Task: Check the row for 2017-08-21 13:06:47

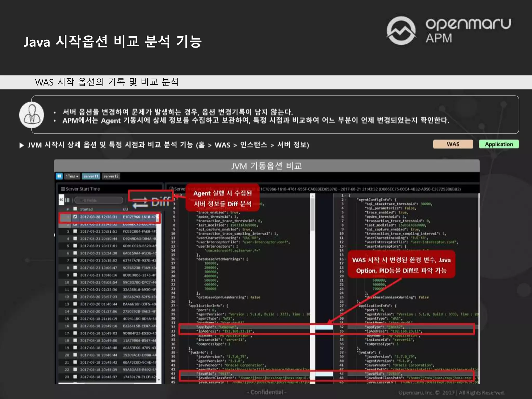Action: click(x=75, y=268)
